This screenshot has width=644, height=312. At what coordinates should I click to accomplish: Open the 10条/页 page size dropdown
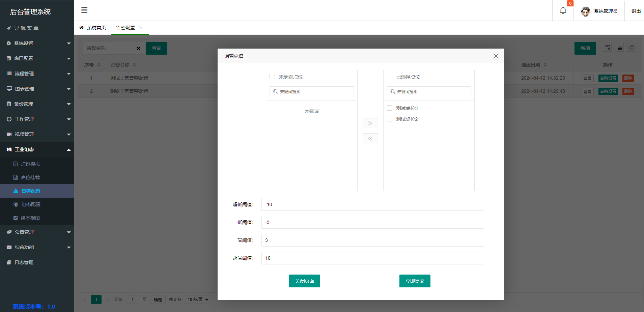(197, 299)
